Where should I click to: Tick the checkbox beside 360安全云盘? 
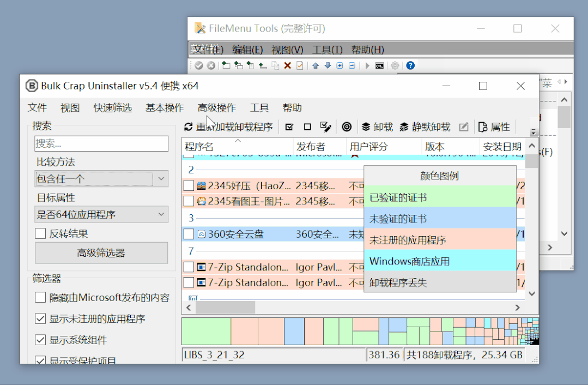point(189,234)
